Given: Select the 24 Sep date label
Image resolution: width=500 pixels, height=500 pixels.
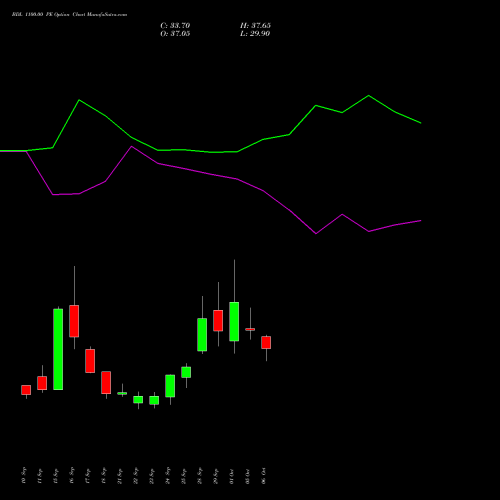Looking at the screenshot, I should point(168,475).
